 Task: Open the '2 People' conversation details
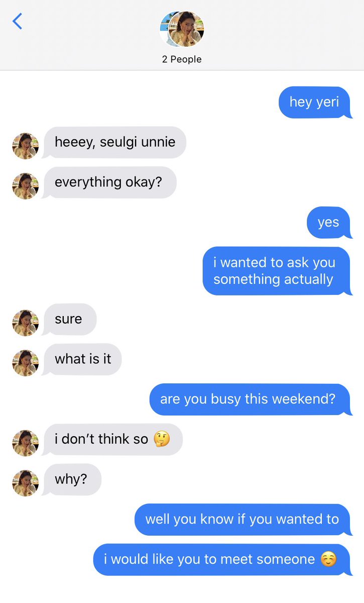(x=182, y=59)
